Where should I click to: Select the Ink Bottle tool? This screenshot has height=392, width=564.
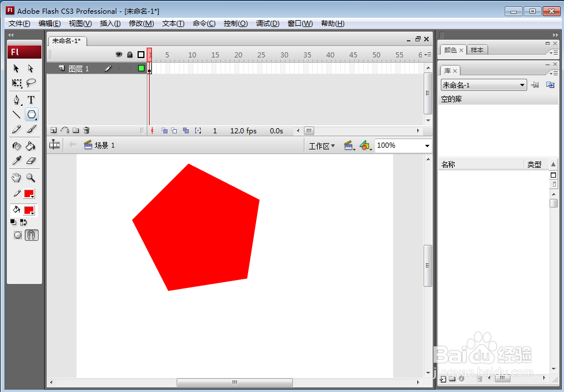(17, 146)
